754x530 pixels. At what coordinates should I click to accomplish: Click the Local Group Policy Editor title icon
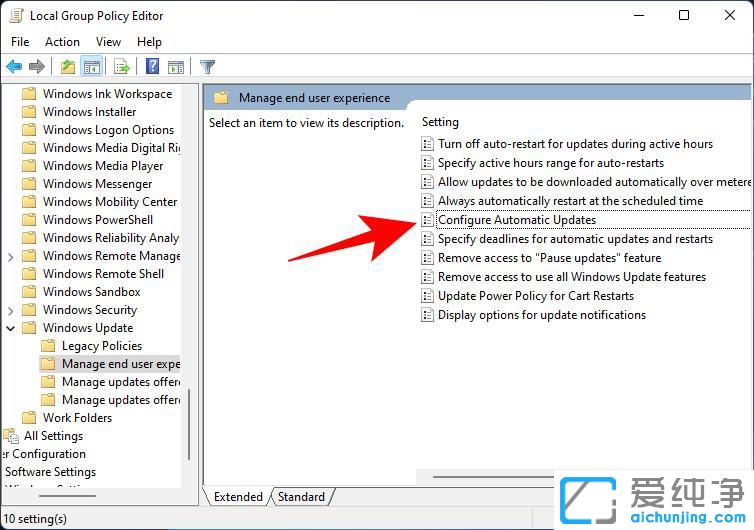(x=16, y=15)
